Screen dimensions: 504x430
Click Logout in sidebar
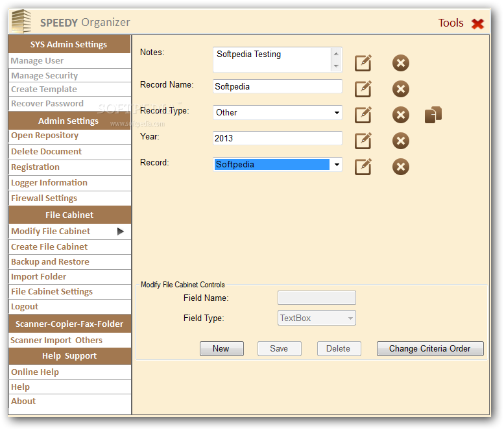click(70, 307)
